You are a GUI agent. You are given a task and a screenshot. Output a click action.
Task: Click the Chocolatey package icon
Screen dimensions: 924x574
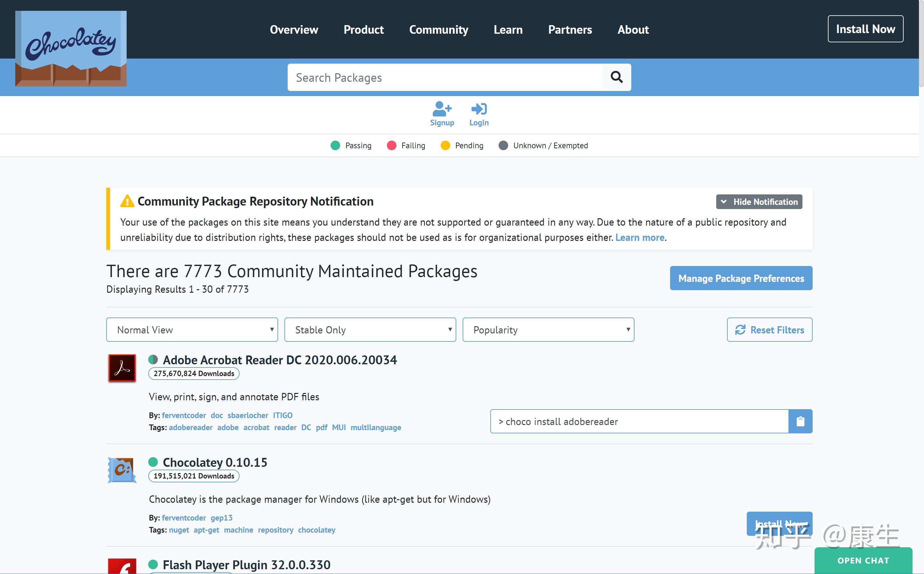[122, 470]
